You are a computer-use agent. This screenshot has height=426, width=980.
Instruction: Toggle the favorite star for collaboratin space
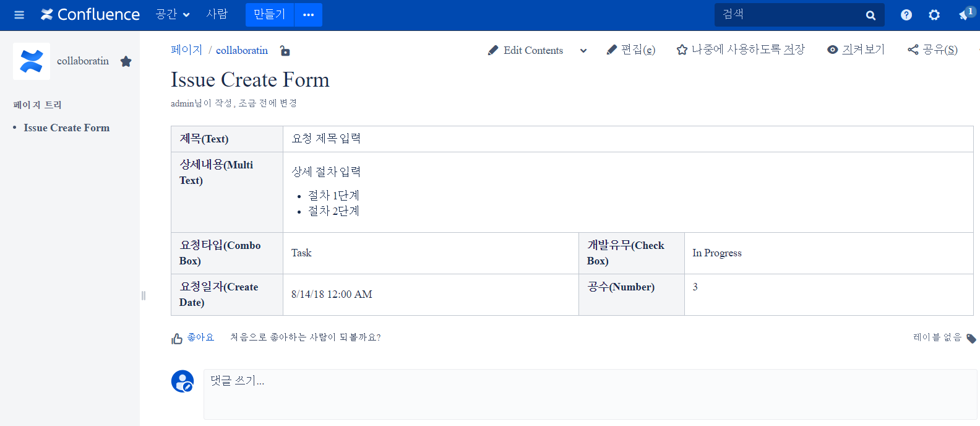126,61
